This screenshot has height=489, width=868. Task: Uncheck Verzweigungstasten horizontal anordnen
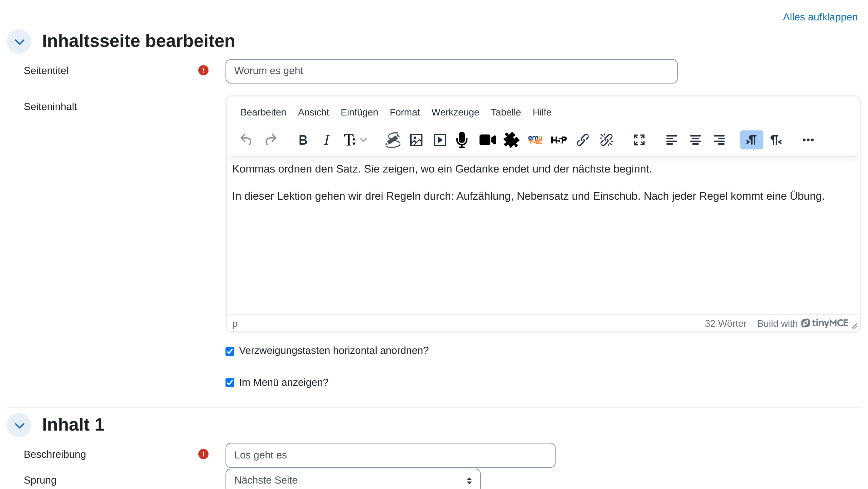point(230,351)
